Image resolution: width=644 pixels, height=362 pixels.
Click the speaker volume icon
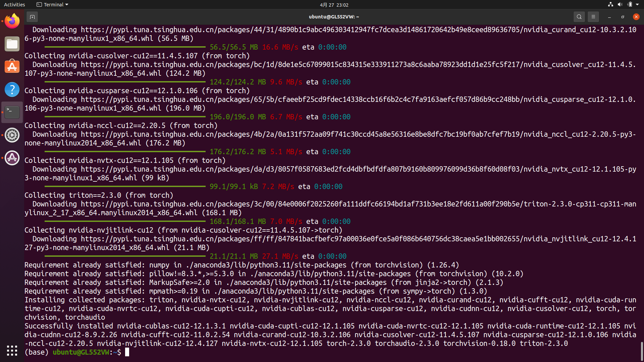click(x=620, y=4)
